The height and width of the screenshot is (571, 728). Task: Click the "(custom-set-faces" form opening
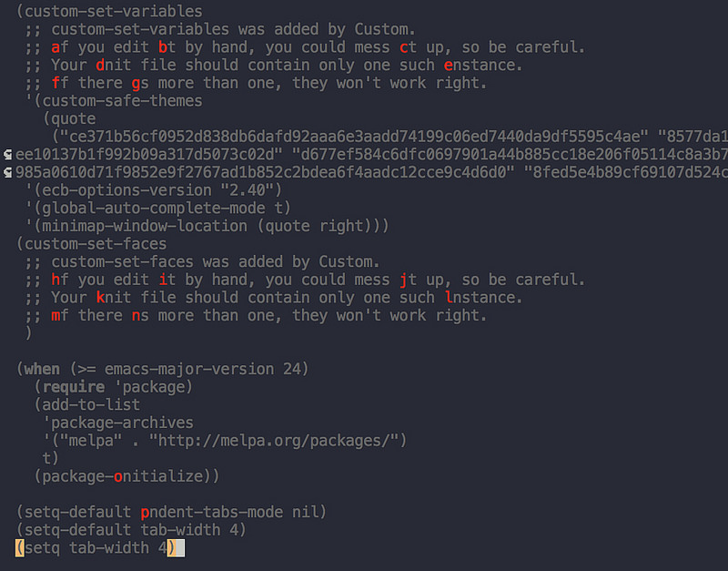[x=91, y=243]
